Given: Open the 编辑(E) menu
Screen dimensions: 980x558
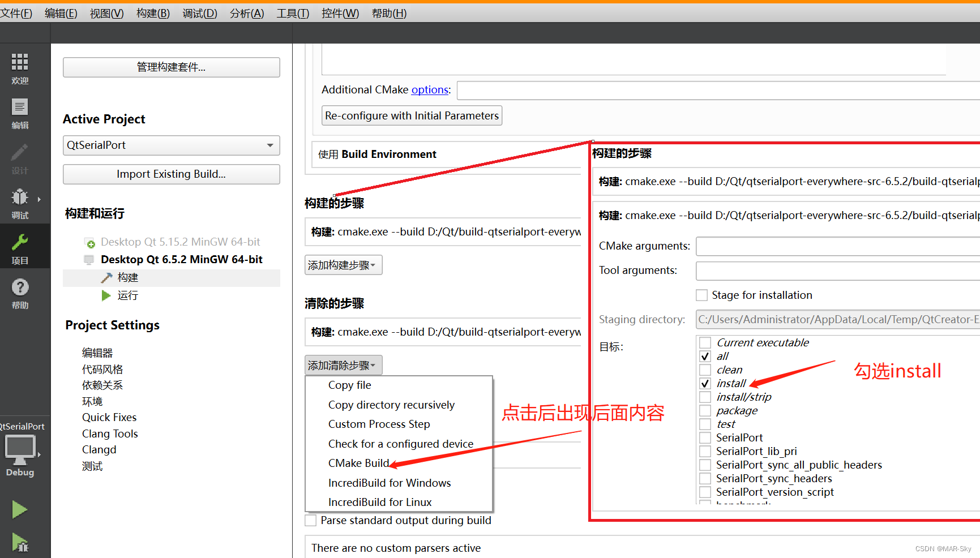Looking at the screenshot, I should tap(61, 13).
